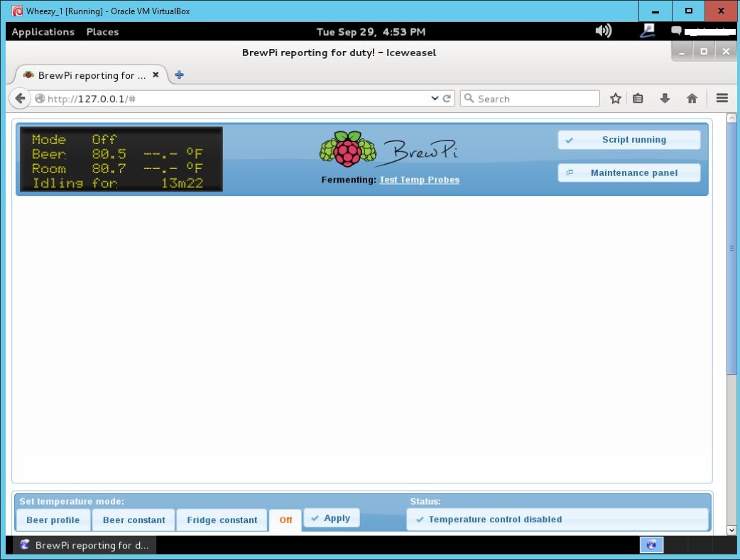Image resolution: width=740 pixels, height=560 pixels.
Task: Select Fridge constant mode
Action: pyautogui.click(x=222, y=520)
